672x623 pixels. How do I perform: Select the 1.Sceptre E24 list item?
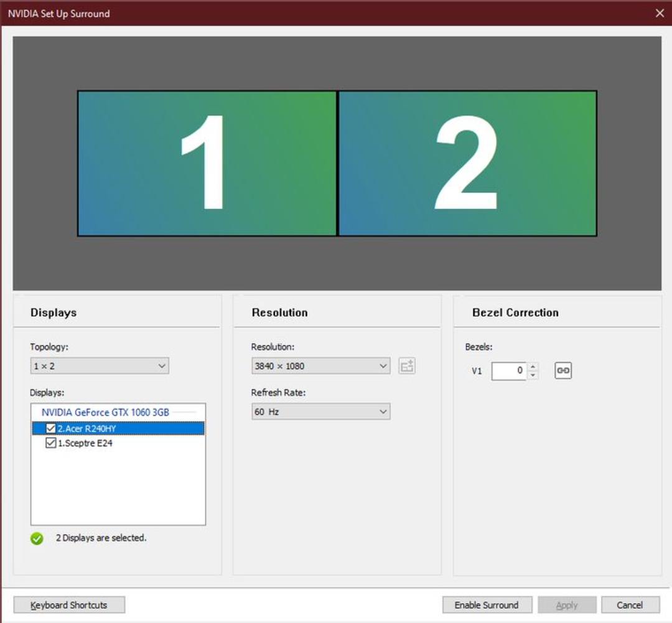(x=85, y=443)
